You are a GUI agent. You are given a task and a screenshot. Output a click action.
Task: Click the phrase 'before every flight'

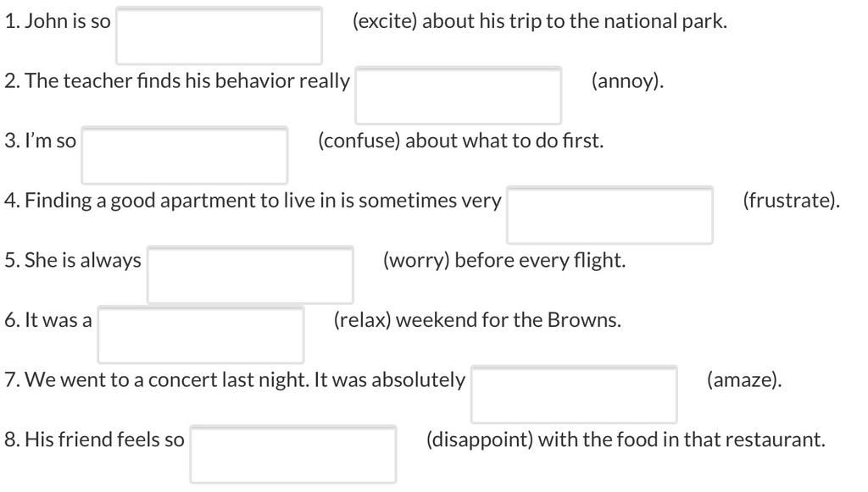[x=538, y=260]
